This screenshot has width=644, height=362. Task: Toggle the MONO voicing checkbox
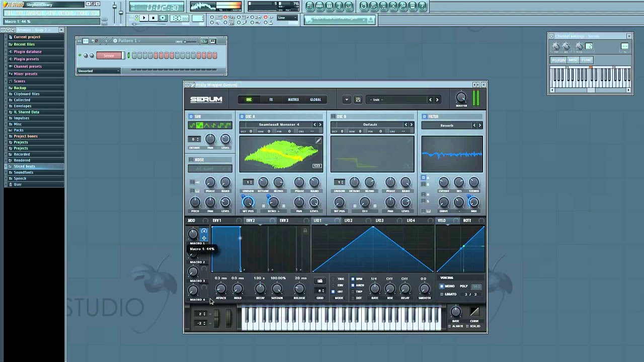click(442, 286)
